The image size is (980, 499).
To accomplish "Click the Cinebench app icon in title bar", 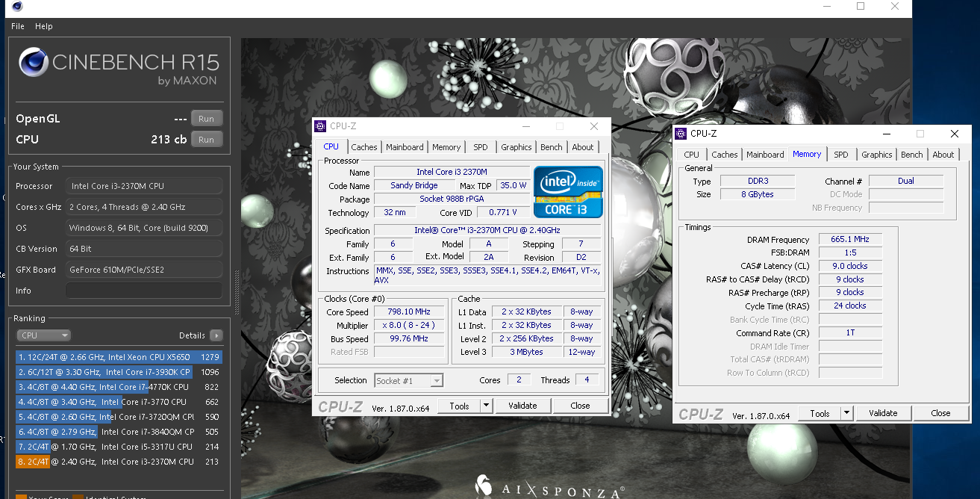I will click(x=17, y=7).
